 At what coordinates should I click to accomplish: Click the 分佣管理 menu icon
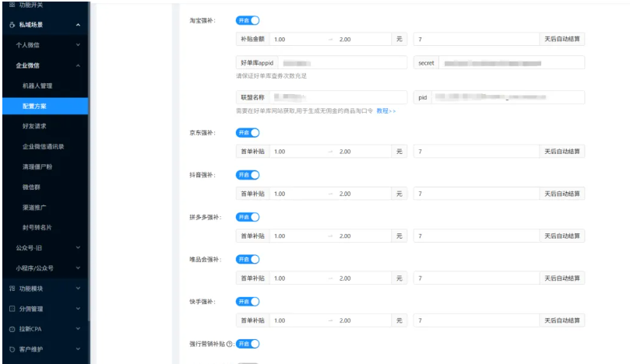[12, 309]
